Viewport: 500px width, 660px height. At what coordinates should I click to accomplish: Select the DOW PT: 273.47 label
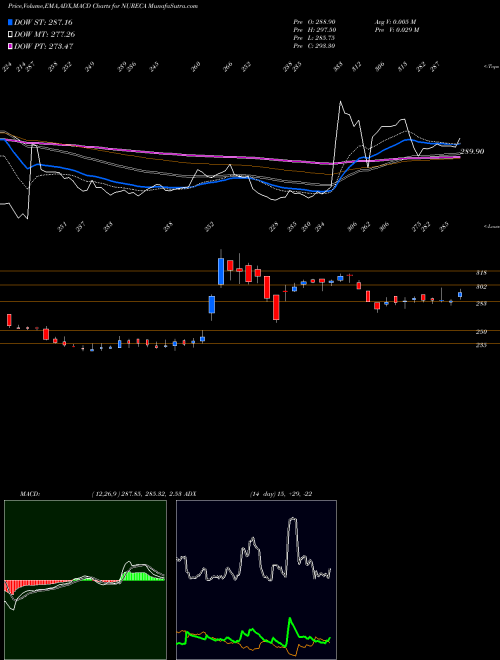[x=44, y=46]
